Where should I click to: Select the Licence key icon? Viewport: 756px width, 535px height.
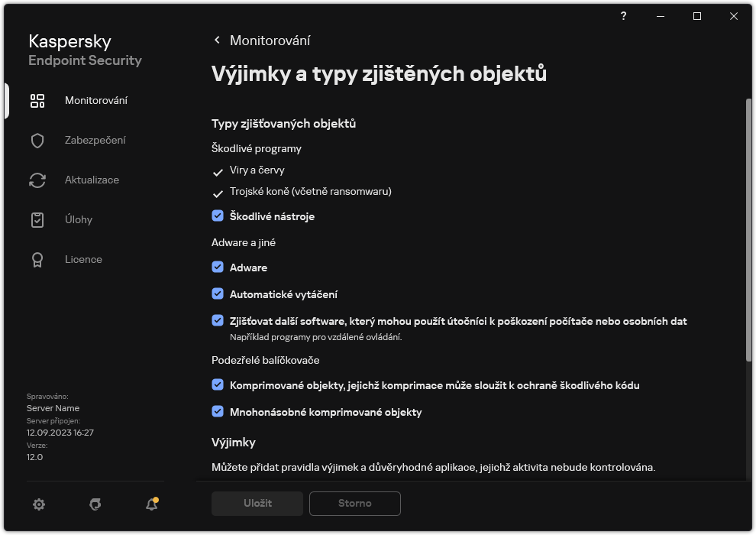tap(37, 259)
